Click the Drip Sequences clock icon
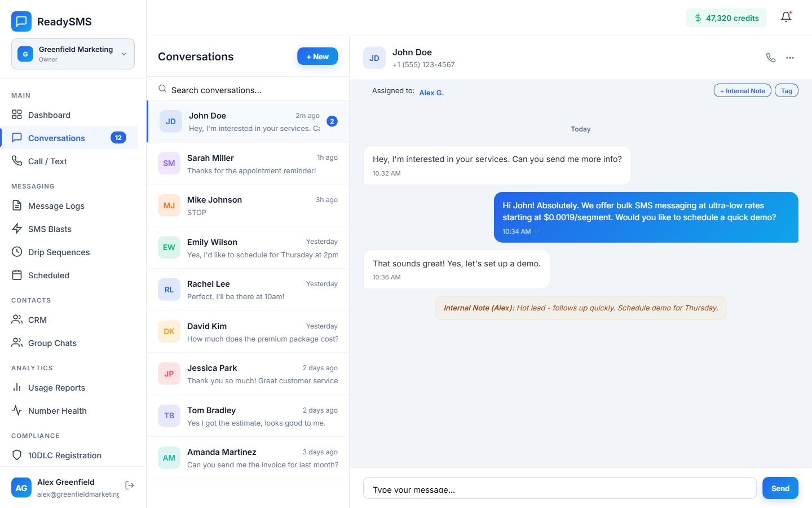This screenshot has height=508, width=812. coord(17,252)
